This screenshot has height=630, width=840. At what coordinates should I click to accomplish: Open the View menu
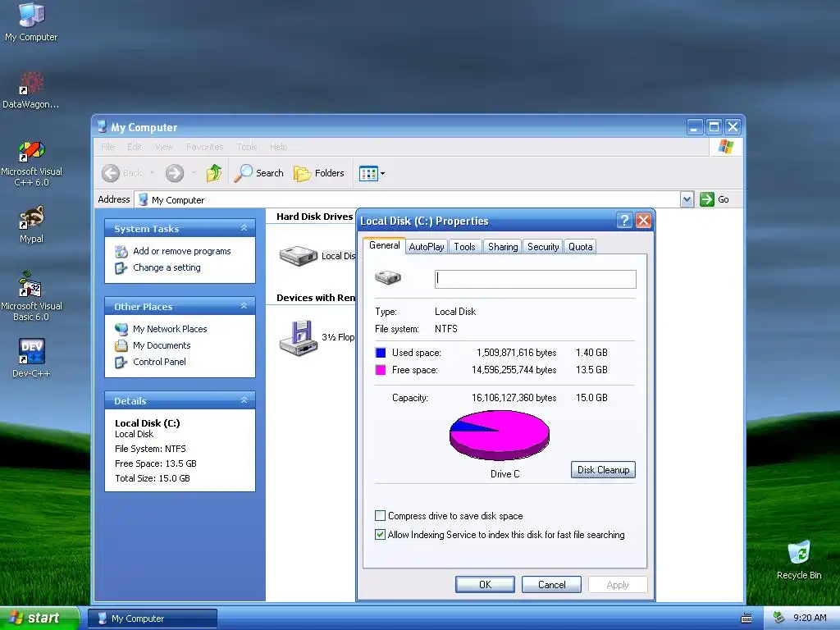(x=164, y=147)
